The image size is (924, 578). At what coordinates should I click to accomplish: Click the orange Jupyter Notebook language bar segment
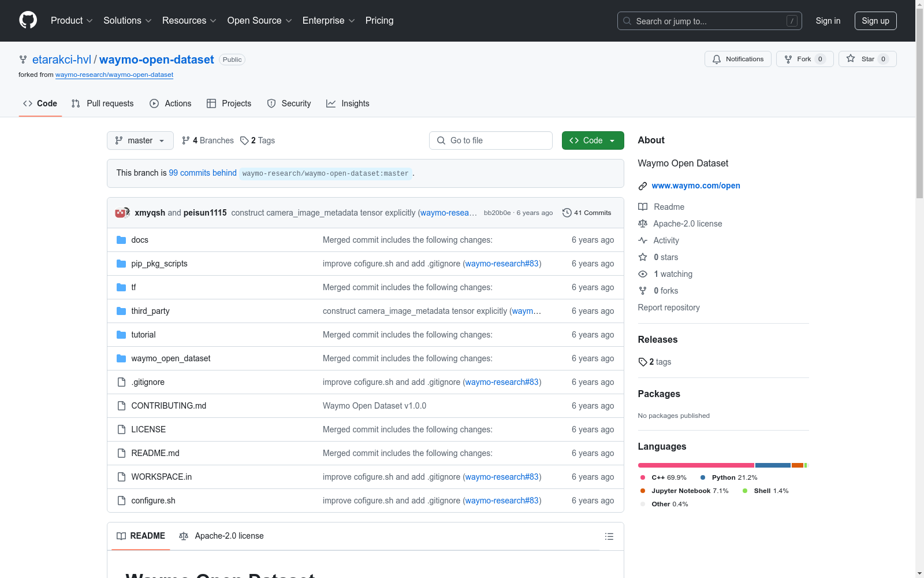(798, 465)
